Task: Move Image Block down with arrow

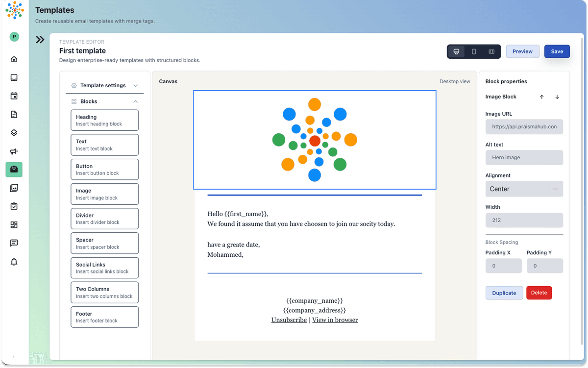Action: [557, 97]
